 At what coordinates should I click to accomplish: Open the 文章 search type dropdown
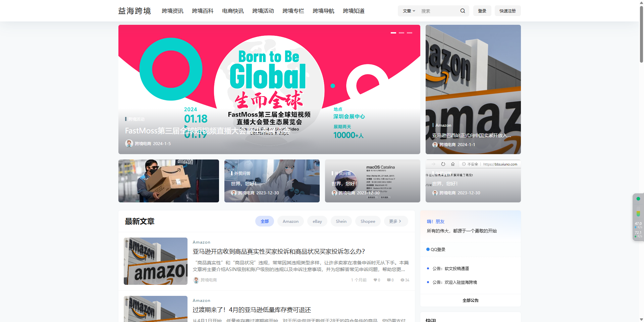[409, 11]
